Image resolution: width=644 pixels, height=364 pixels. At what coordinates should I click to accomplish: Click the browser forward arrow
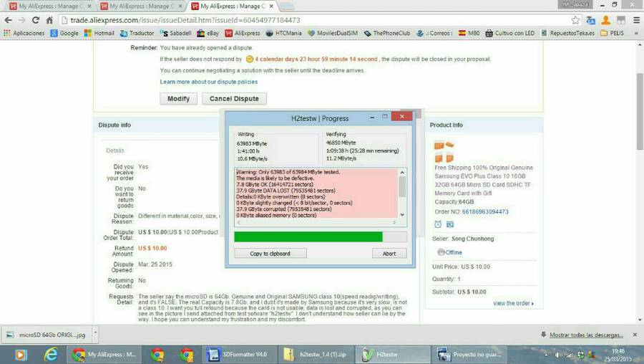pos(21,20)
